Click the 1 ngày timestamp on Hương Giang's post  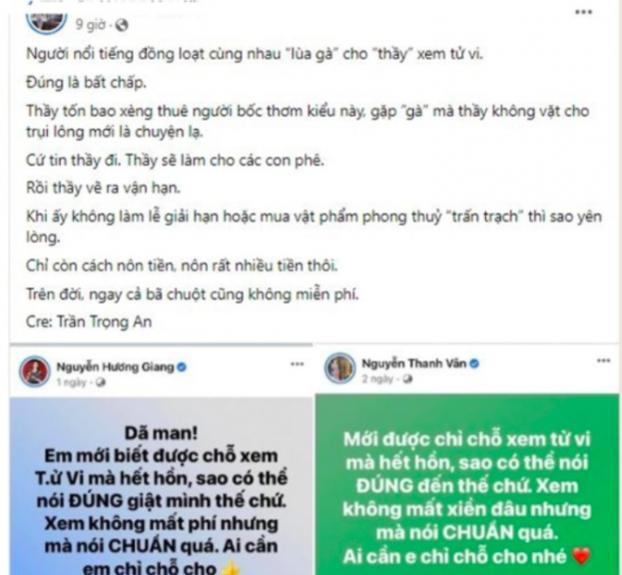(x=71, y=382)
